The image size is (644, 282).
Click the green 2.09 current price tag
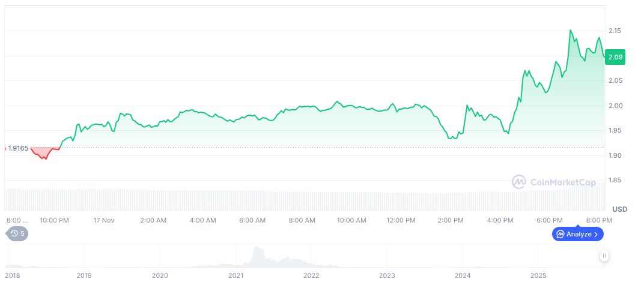pos(616,58)
